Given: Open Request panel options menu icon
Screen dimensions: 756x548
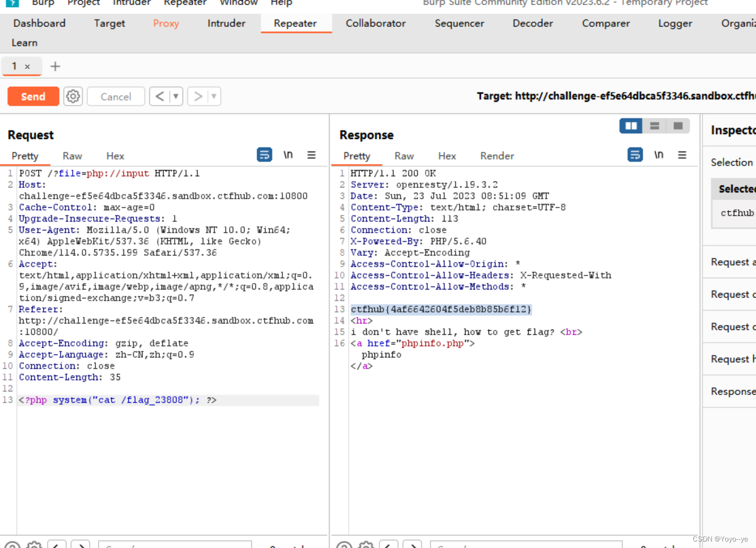Looking at the screenshot, I should [x=311, y=155].
